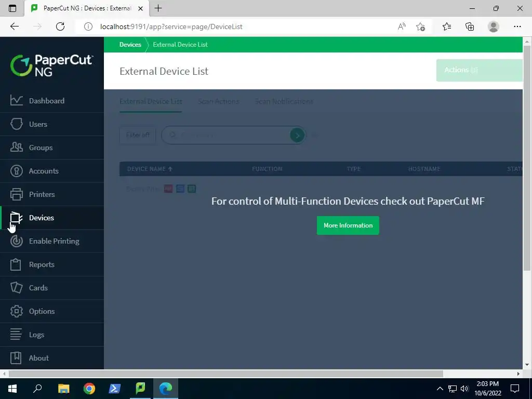Click the More Information button
The height and width of the screenshot is (399, 532).
(348, 225)
